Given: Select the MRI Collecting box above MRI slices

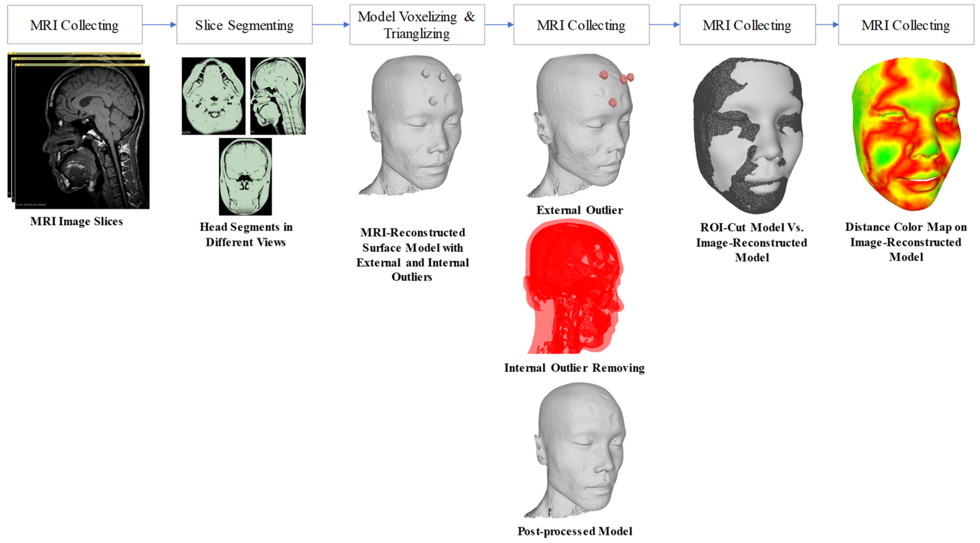Looking at the screenshot, I should pyautogui.click(x=75, y=25).
